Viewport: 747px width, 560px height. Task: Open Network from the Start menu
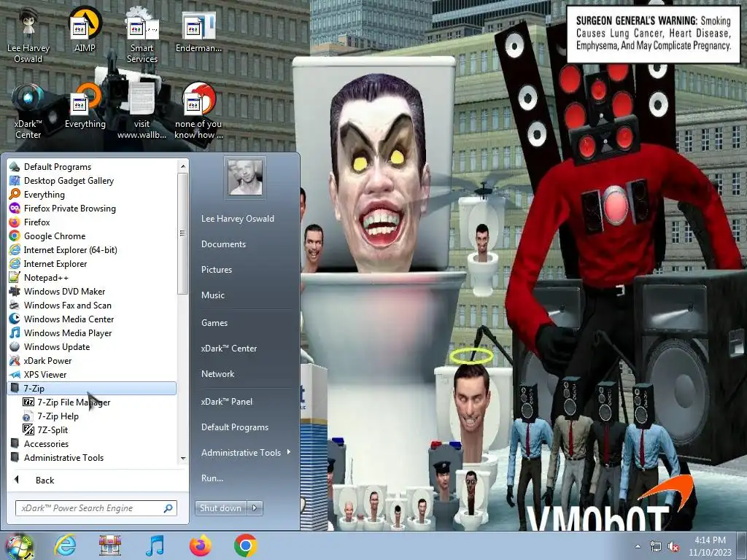click(x=217, y=374)
